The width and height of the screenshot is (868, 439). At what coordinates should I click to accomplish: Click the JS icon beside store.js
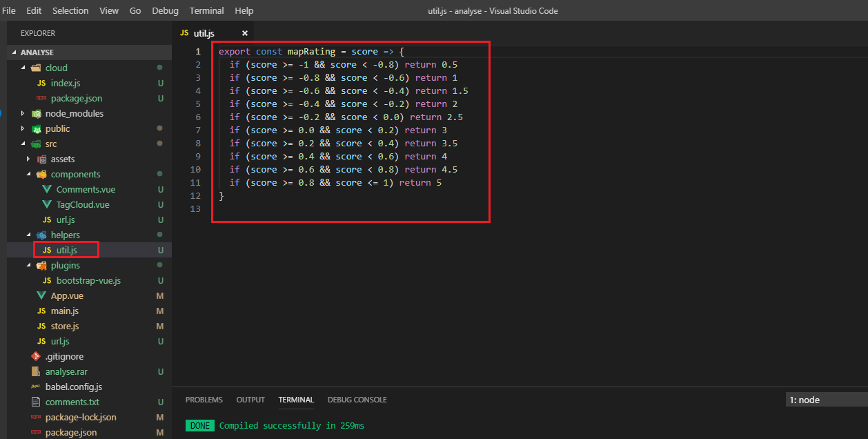pos(41,326)
